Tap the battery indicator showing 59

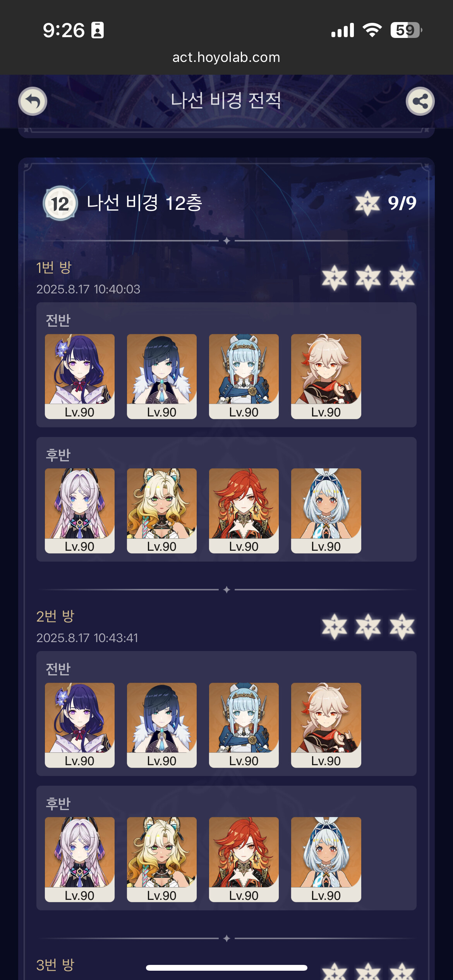[x=406, y=30]
